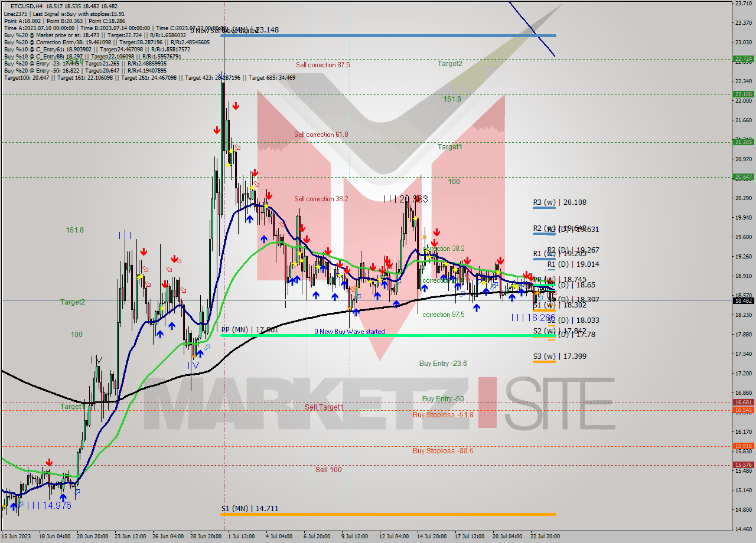The width and height of the screenshot is (756, 543).
Task: Click the red sell arrow above "correction 38.2"
Action: point(437,232)
